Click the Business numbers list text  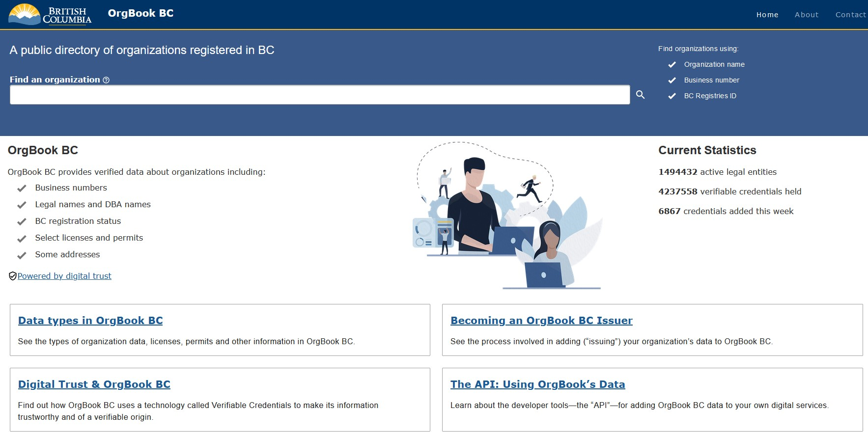pyautogui.click(x=71, y=188)
